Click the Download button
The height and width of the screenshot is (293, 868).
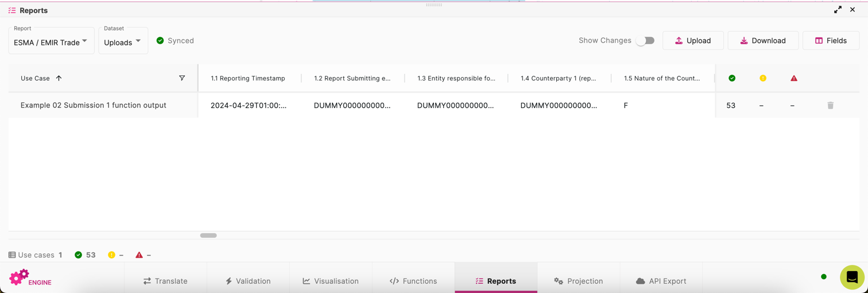tap(762, 41)
